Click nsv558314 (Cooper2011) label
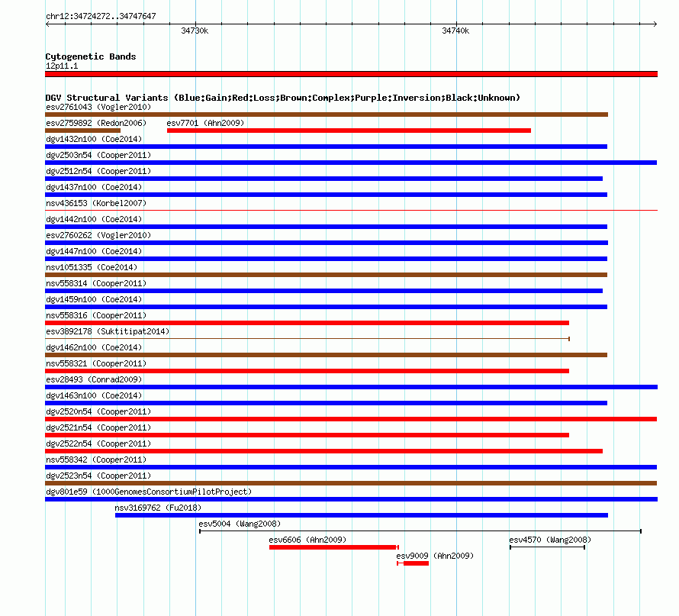The image size is (679, 616). coord(96,283)
